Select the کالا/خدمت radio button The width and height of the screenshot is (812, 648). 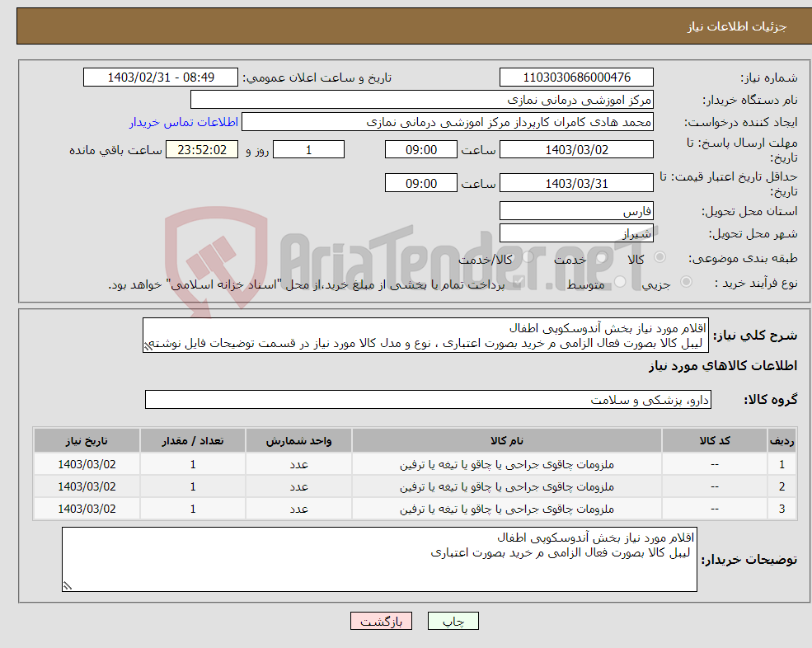(x=528, y=257)
